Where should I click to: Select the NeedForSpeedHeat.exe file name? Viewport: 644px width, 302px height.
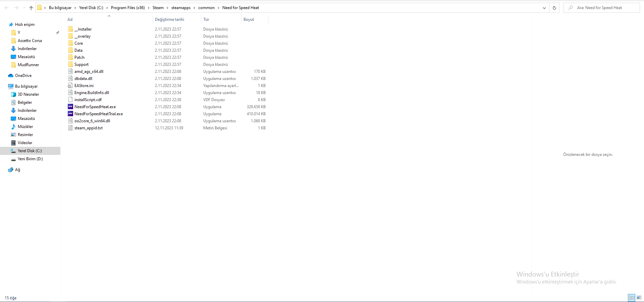95,107
